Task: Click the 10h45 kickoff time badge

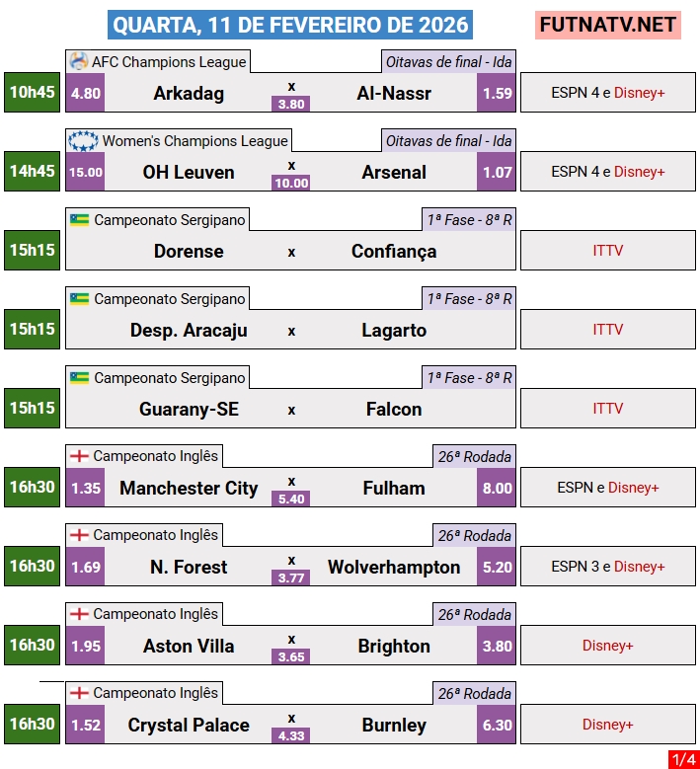Action: 33,93
